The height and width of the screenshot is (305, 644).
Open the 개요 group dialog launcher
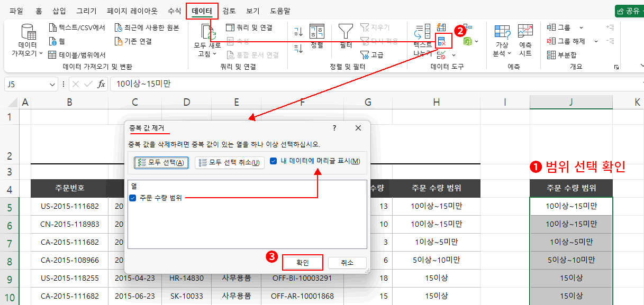point(616,67)
